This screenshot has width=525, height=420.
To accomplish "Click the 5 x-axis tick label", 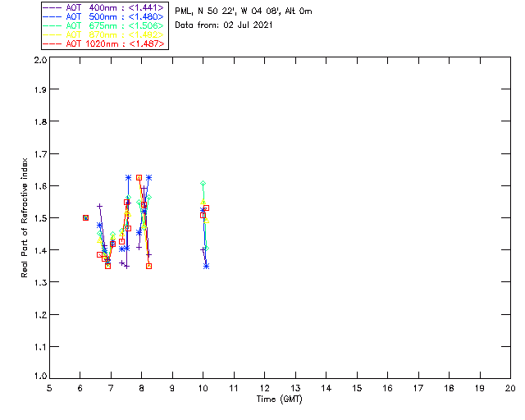I will [49, 388].
